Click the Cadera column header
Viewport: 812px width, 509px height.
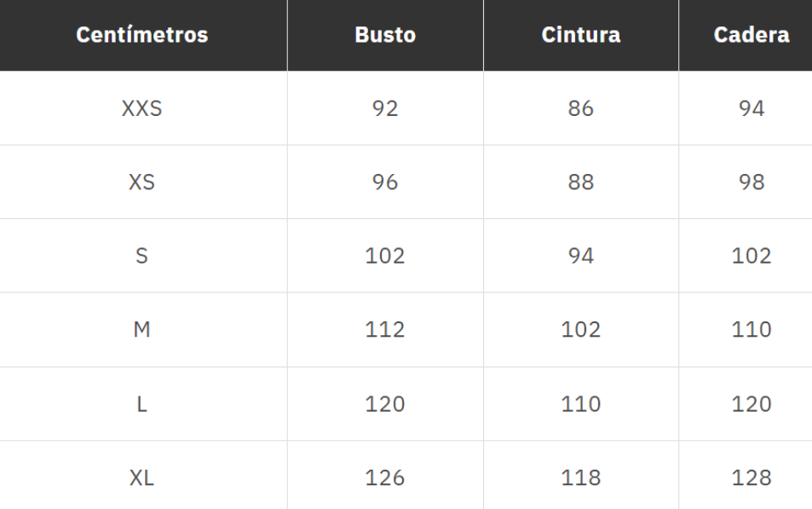click(x=751, y=35)
